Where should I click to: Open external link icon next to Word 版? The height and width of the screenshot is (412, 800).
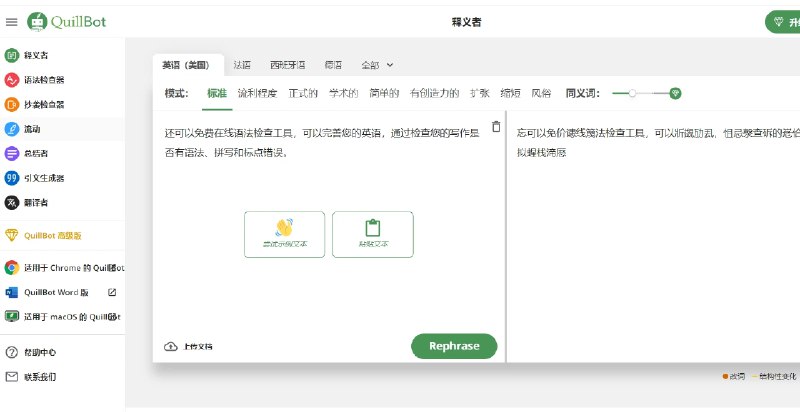pyautogui.click(x=112, y=292)
